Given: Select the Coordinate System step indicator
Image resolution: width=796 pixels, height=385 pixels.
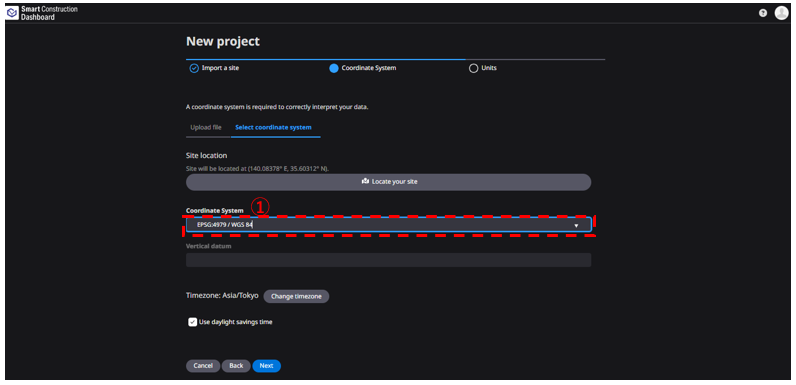Looking at the screenshot, I should [x=362, y=68].
